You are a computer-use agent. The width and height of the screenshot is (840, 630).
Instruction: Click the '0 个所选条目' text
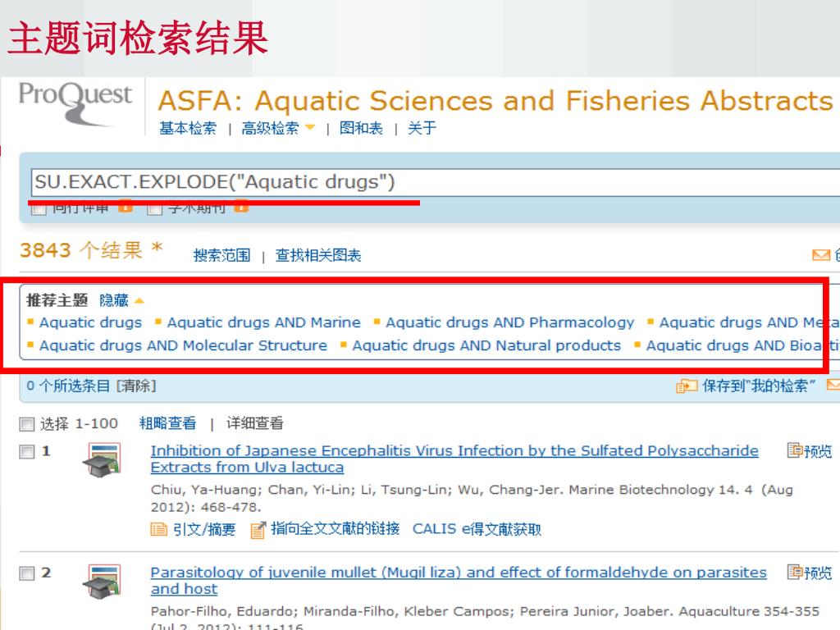tap(69, 386)
